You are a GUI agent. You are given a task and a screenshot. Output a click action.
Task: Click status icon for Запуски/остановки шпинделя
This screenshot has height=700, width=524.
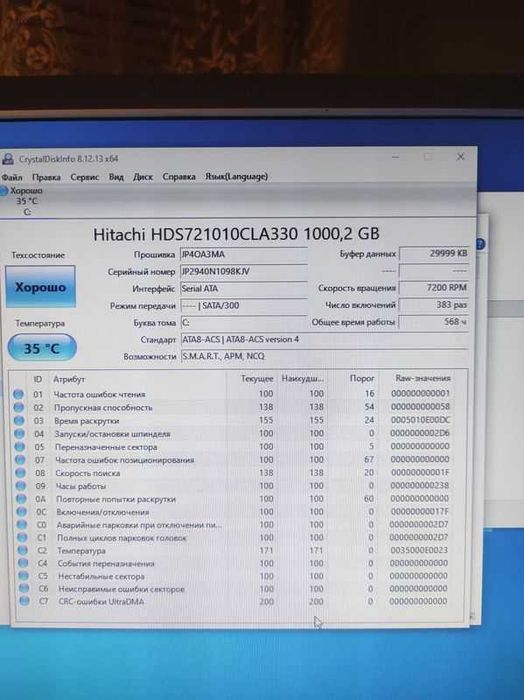[x=20, y=433]
